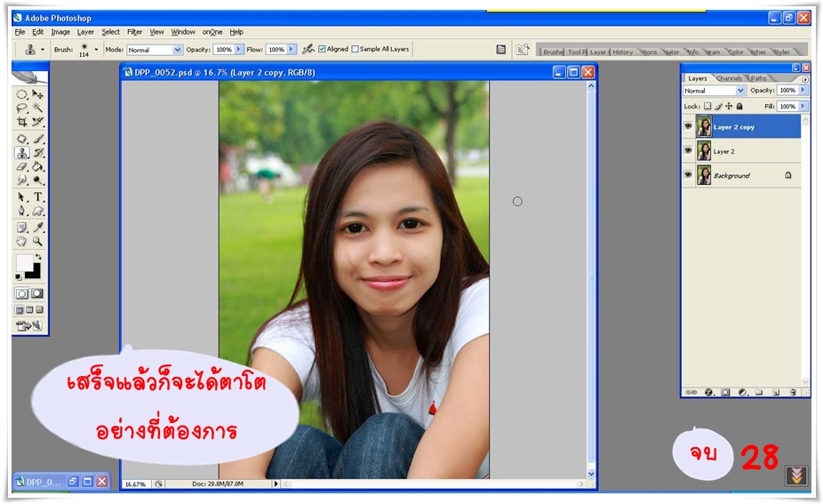Select the Paint Bucket tool

point(38,166)
